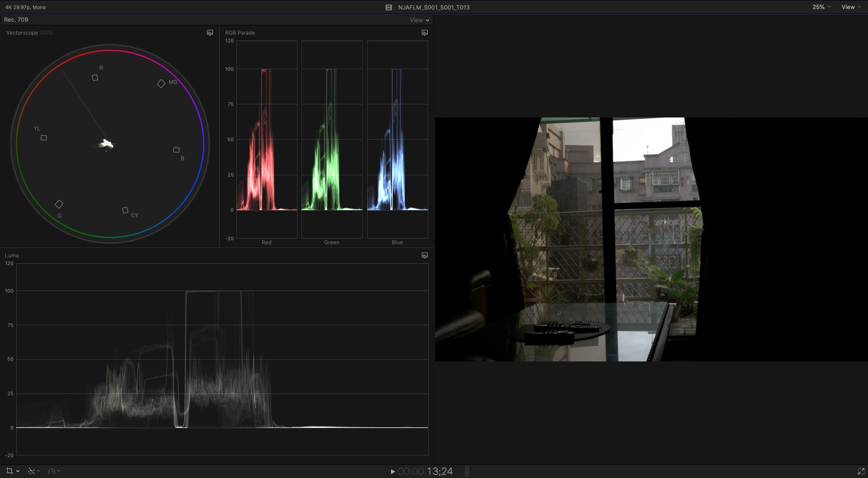The image size is (868, 478).
Task: Click the enhancement magic wand icon
Action: click(x=31, y=471)
